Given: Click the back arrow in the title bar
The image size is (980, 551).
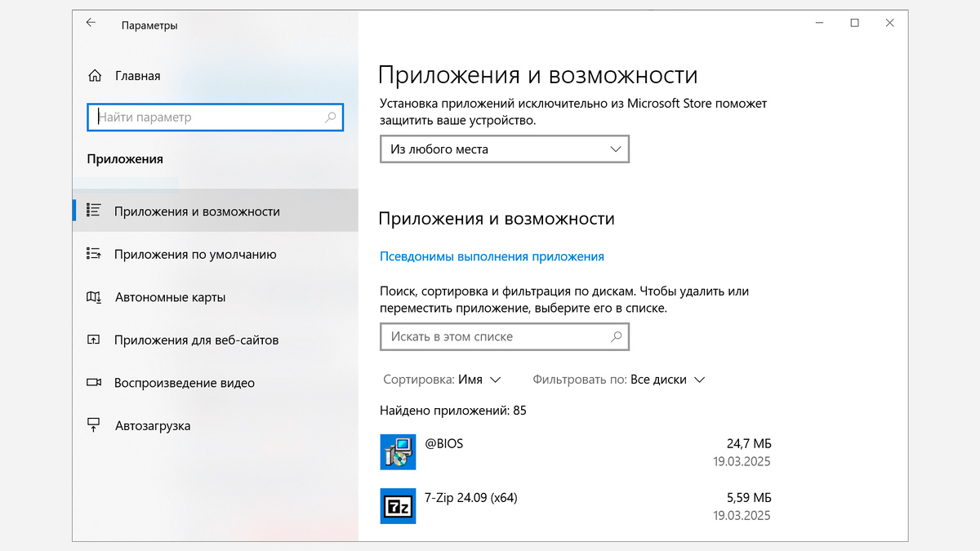Looking at the screenshot, I should pyautogui.click(x=91, y=24).
